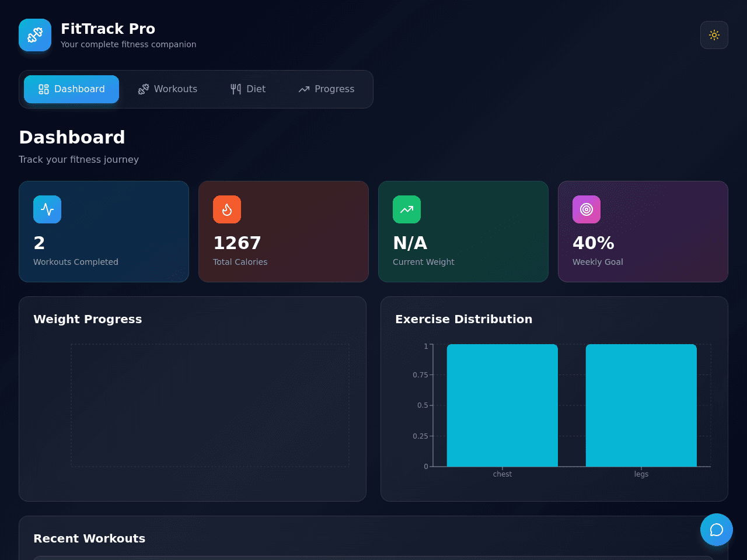Open the Dashboard tab
The height and width of the screenshot is (560, 747).
71,89
